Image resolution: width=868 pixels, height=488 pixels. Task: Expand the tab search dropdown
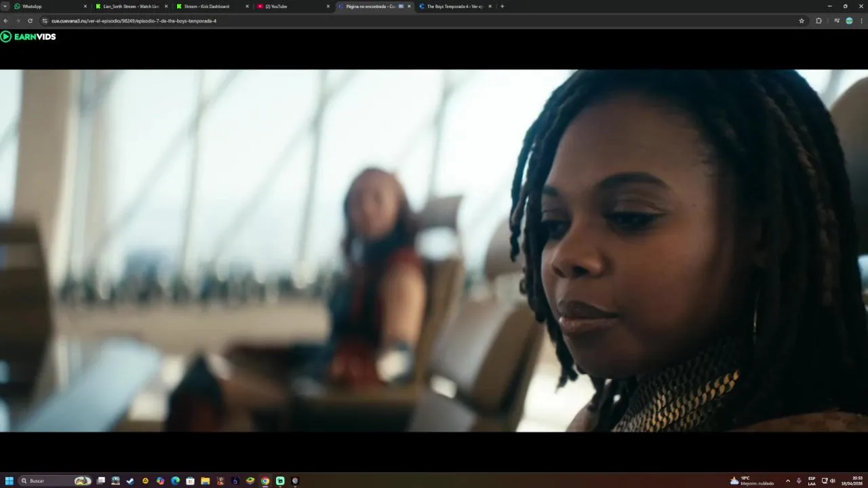[x=5, y=6]
